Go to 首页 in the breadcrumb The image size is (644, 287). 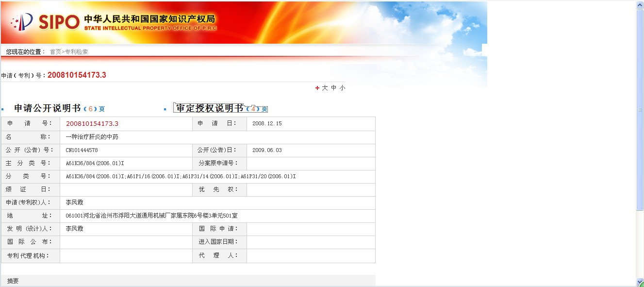(x=55, y=51)
